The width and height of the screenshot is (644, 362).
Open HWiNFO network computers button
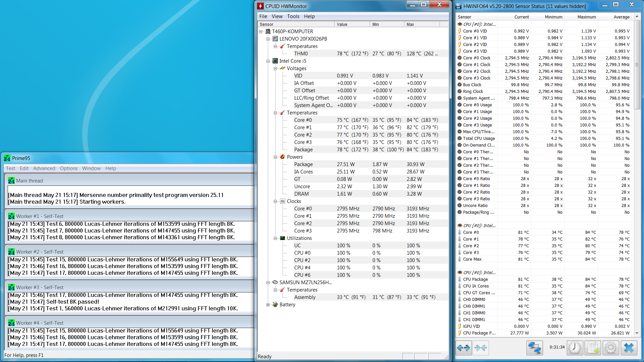(535, 348)
